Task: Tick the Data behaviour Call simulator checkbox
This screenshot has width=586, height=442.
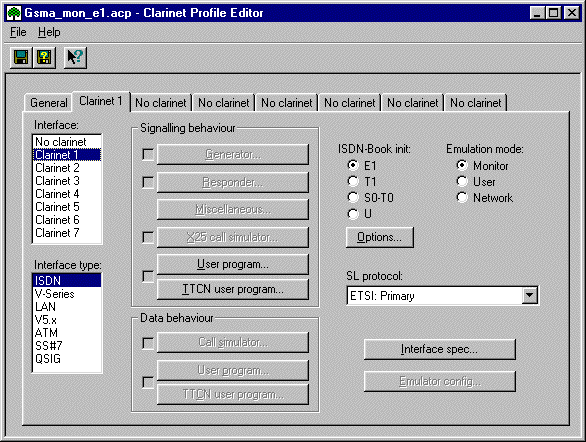Action: [x=148, y=343]
